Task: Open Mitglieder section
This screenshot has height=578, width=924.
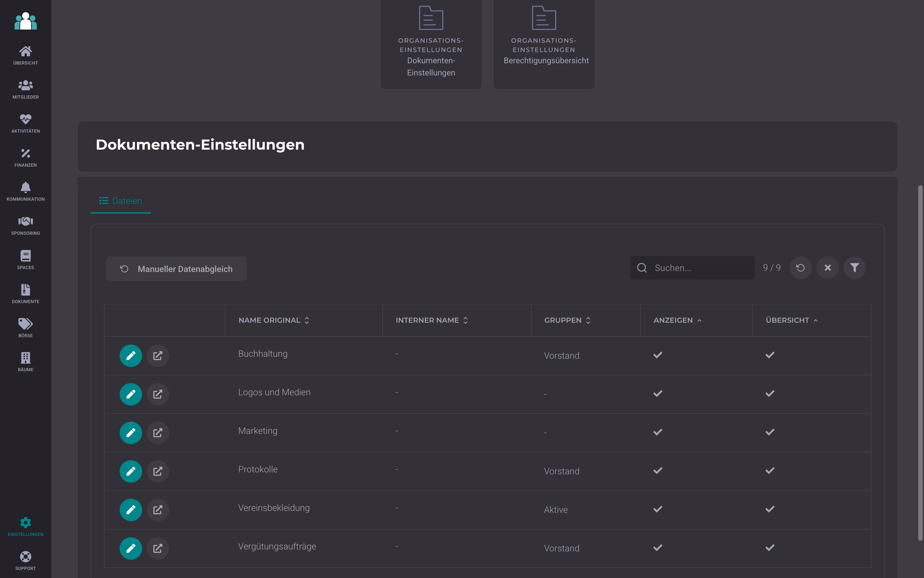Action: 26,90
